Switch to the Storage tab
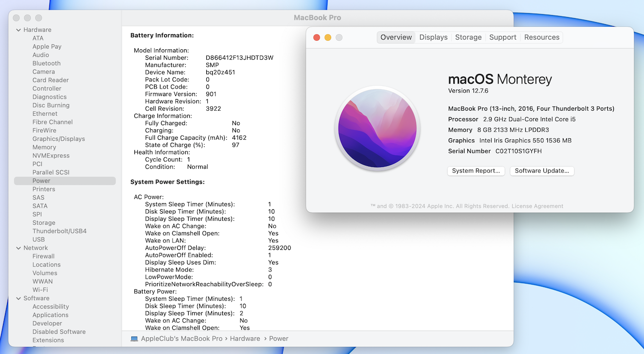644x354 pixels. [468, 37]
